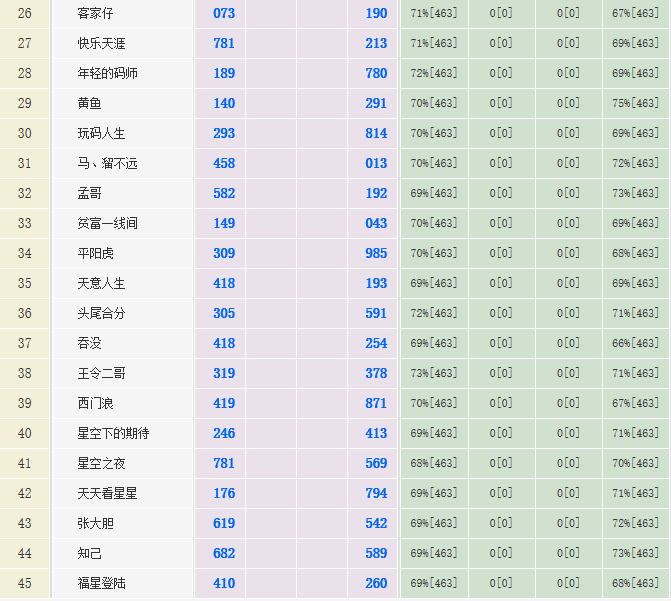Screen dimensions: 671x601
Task: Select number 871 in 西门浪 row
Action: (376, 404)
